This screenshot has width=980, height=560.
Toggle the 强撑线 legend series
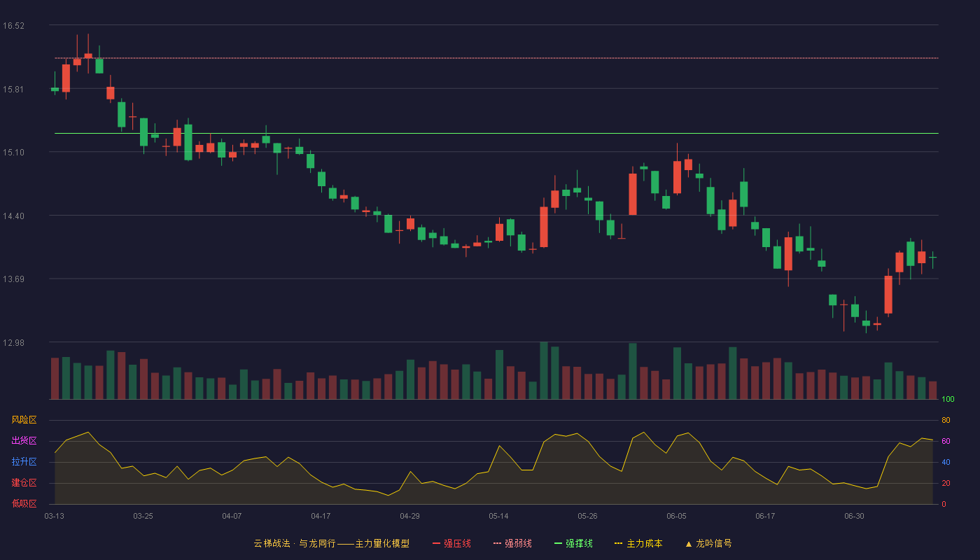(x=573, y=543)
